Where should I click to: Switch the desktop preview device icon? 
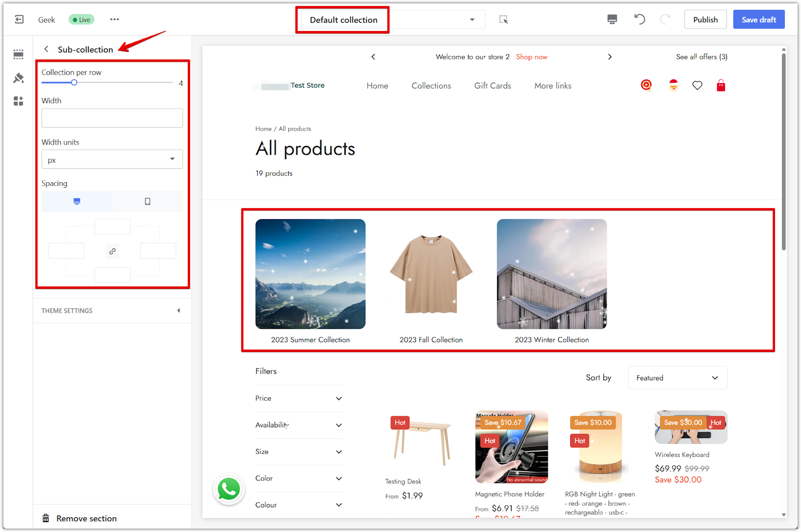612,20
